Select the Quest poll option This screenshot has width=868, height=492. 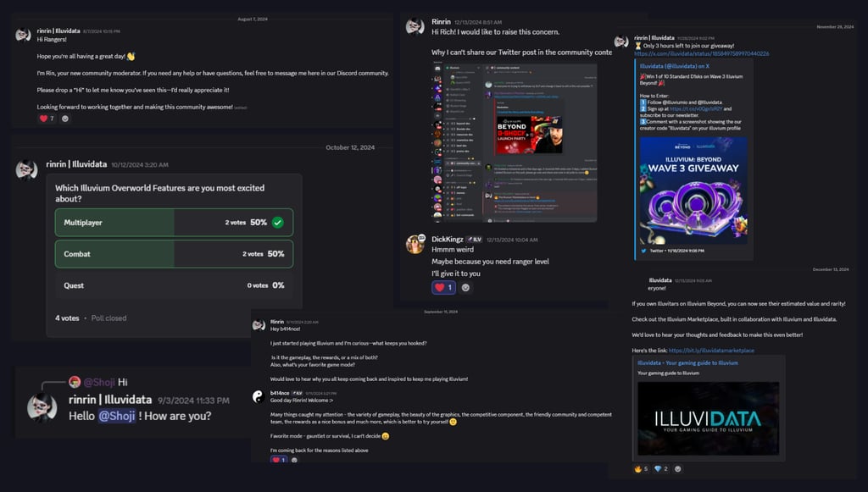[174, 285]
